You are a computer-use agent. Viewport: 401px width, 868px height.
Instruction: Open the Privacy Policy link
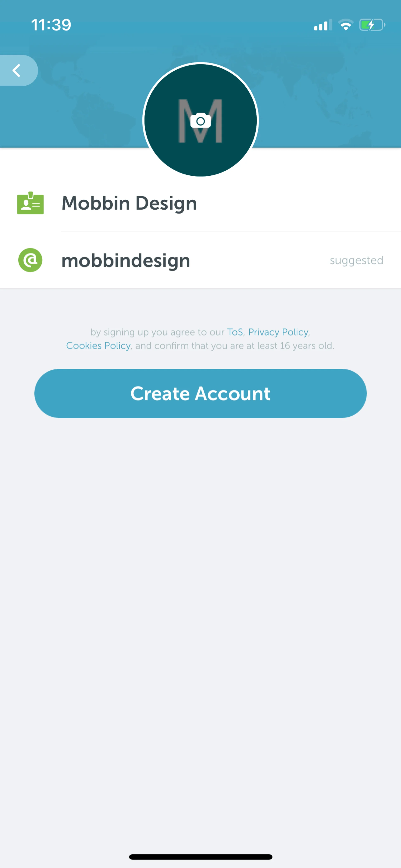[278, 332]
